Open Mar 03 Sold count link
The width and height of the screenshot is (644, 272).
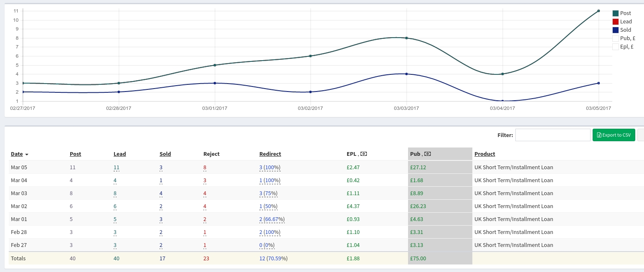161,193
